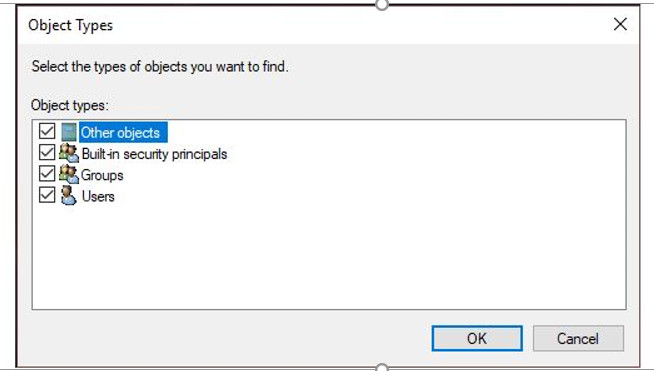Image resolution: width=654 pixels, height=371 pixels.
Task: Click the bottom center image selection handle
Action: [x=382, y=368]
